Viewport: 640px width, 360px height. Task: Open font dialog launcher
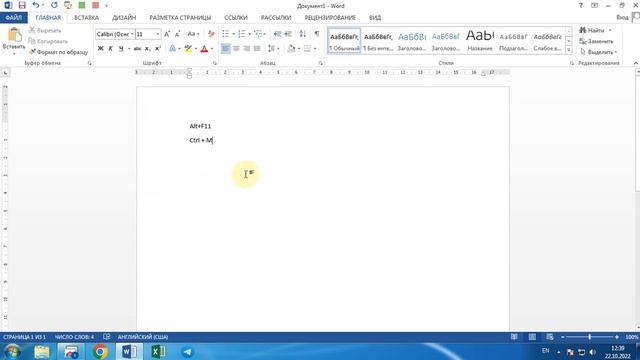click(215, 63)
